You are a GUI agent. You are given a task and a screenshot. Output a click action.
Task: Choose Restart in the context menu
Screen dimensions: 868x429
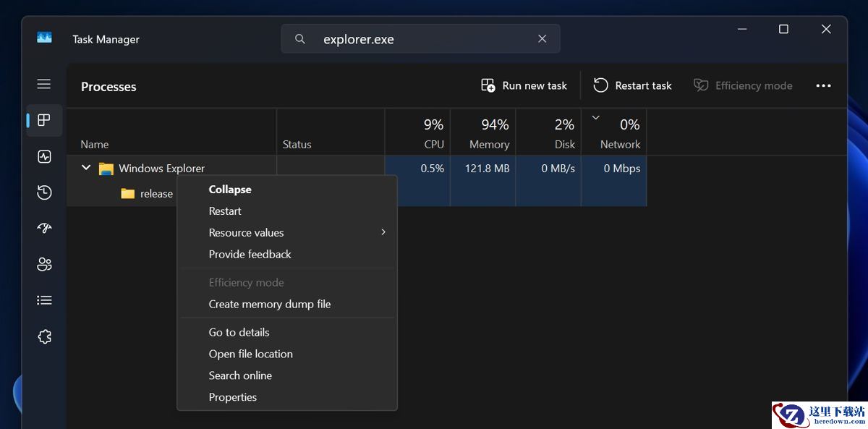[x=225, y=211]
